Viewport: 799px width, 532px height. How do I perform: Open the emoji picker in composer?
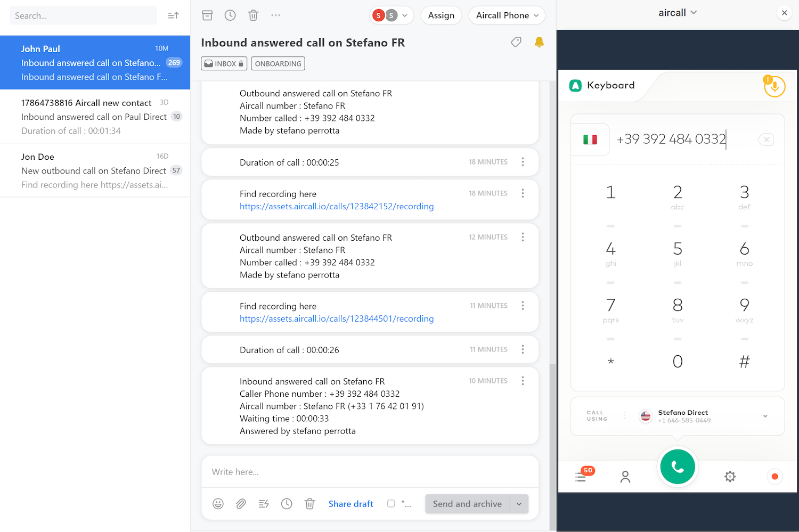(x=218, y=504)
